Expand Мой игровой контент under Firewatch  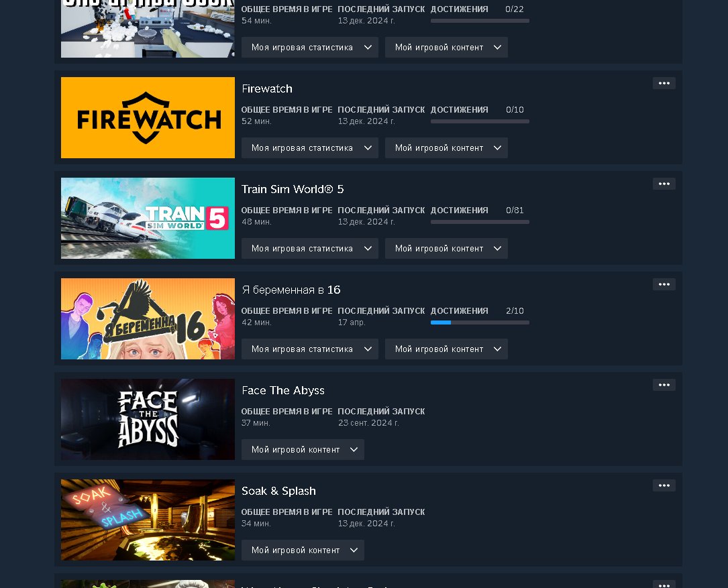coord(446,148)
